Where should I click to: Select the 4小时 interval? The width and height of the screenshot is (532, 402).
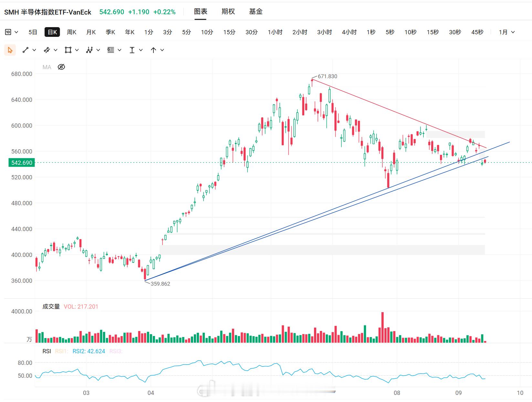(x=349, y=32)
